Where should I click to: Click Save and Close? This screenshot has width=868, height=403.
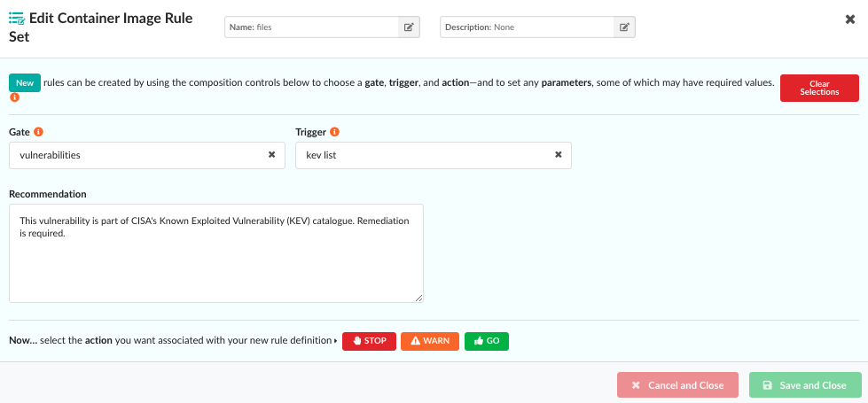point(805,385)
